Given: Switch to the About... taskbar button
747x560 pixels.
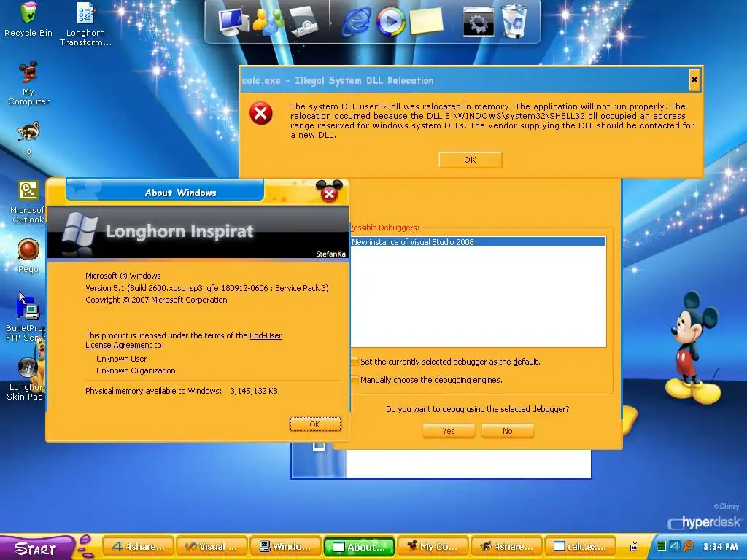Looking at the screenshot, I should [x=359, y=547].
